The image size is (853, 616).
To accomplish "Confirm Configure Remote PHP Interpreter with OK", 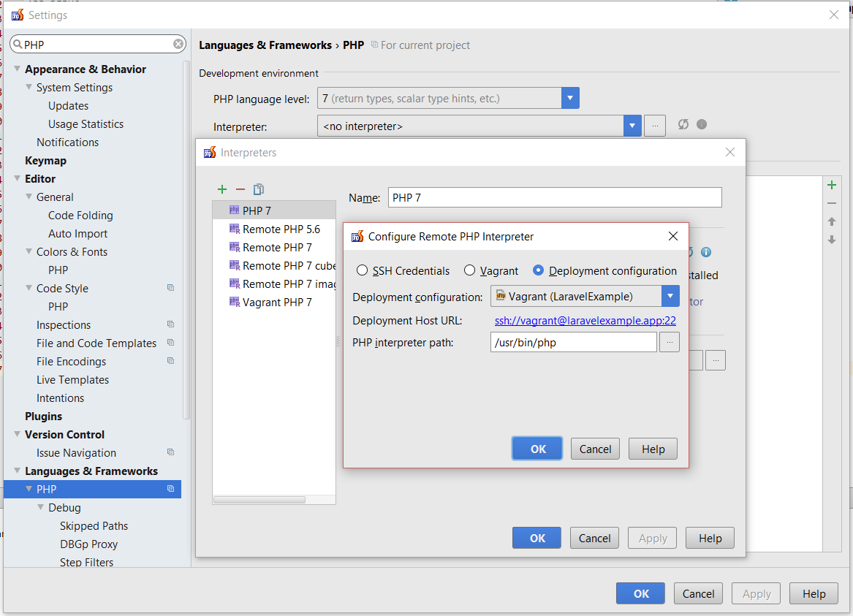I will click(x=537, y=449).
